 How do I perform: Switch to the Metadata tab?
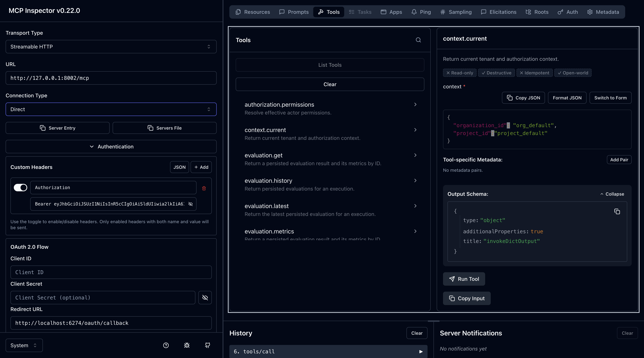(603, 12)
